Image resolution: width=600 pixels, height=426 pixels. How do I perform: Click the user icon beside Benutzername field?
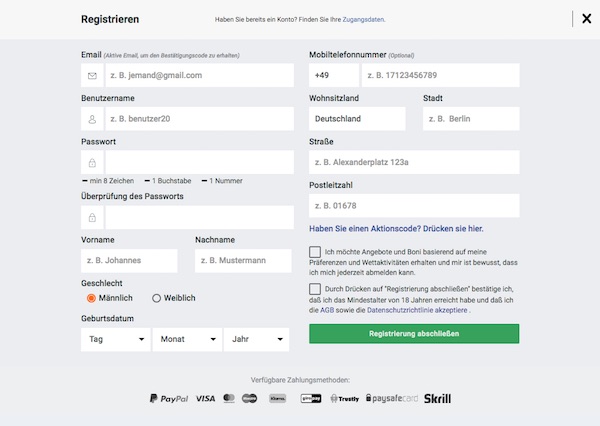click(x=92, y=119)
